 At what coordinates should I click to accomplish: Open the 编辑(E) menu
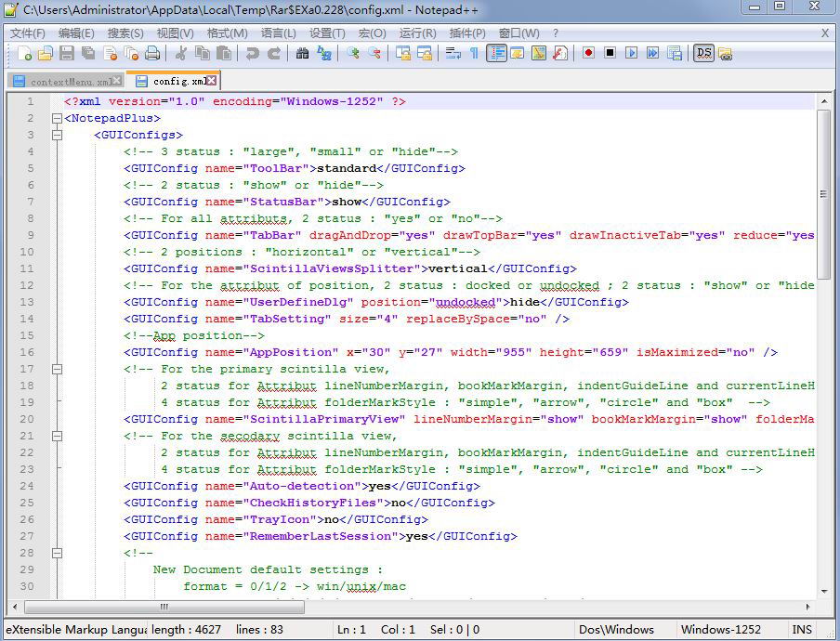76,33
